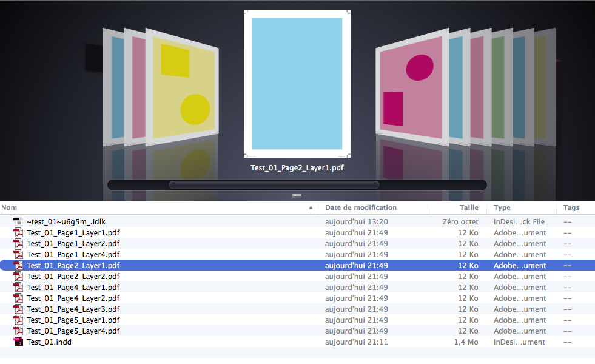
Task: Sort by Date de modification column
Action: (360, 207)
